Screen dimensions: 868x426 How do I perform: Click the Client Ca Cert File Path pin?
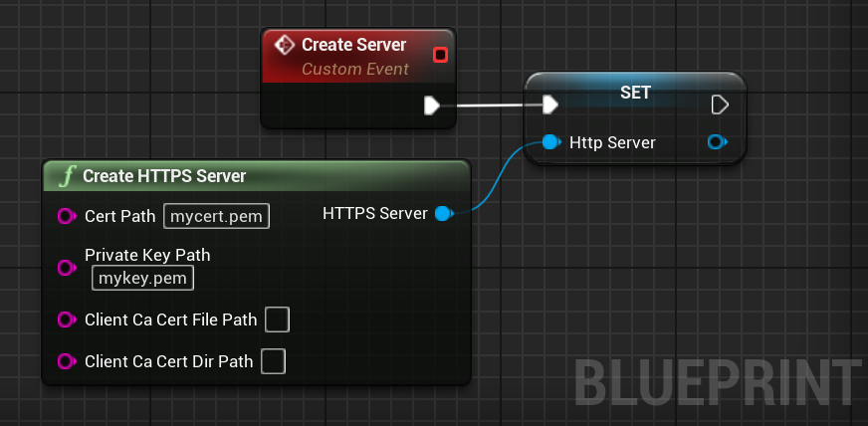67,319
